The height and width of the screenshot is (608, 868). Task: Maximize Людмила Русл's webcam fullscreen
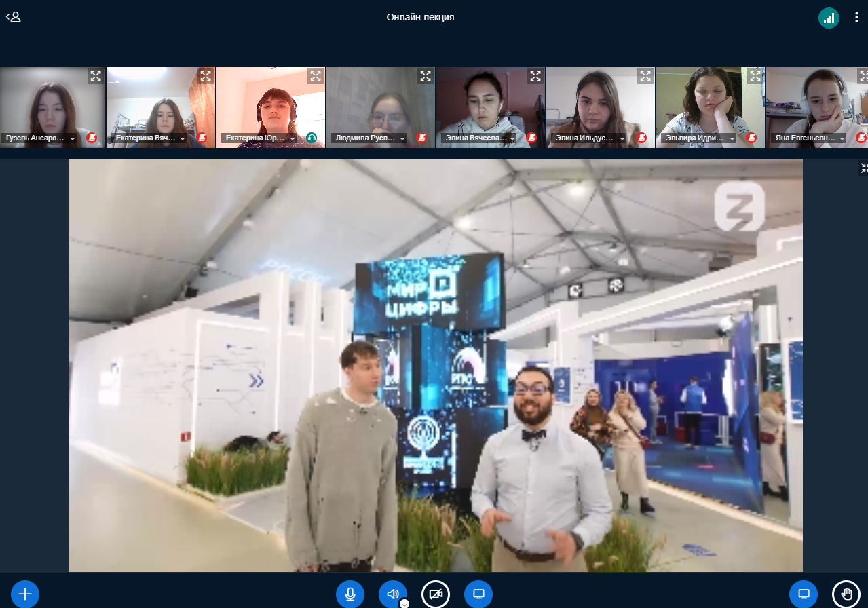(x=425, y=77)
